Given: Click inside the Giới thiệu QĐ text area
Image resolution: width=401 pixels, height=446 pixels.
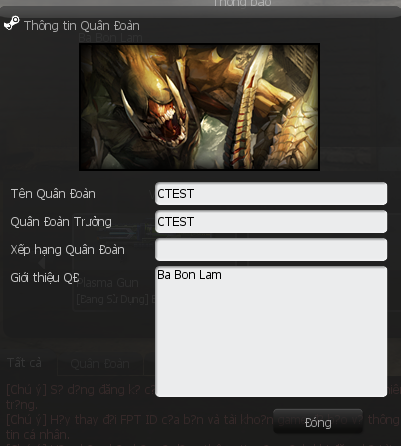Looking at the screenshot, I should click(x=271, y=332).
